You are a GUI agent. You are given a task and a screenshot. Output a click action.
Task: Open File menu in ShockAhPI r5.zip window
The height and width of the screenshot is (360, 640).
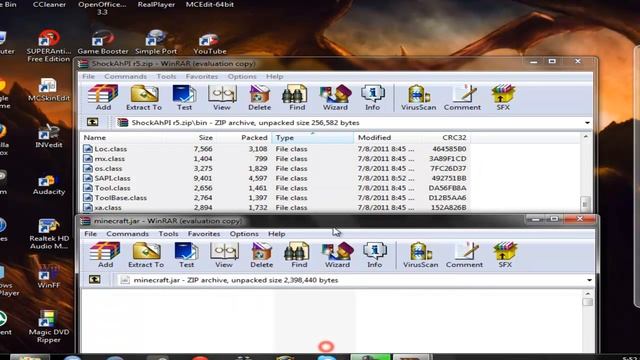[x=89, y=76]
